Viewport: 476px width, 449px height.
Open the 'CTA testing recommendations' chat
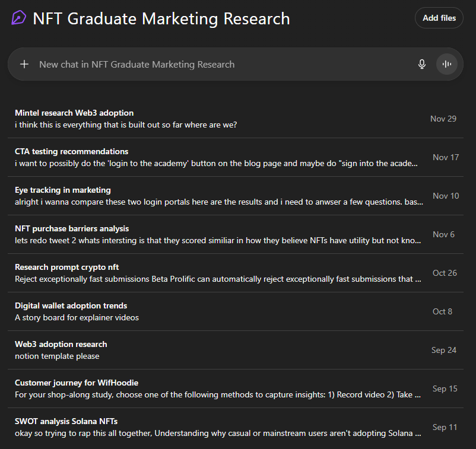click(71, 151)
